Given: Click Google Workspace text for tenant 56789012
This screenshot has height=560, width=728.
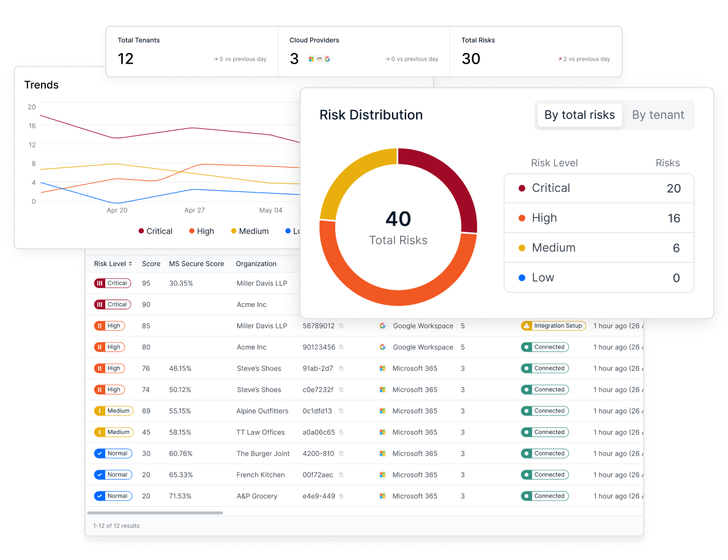Looking at the screenshot, I should [x=423, y=326].
